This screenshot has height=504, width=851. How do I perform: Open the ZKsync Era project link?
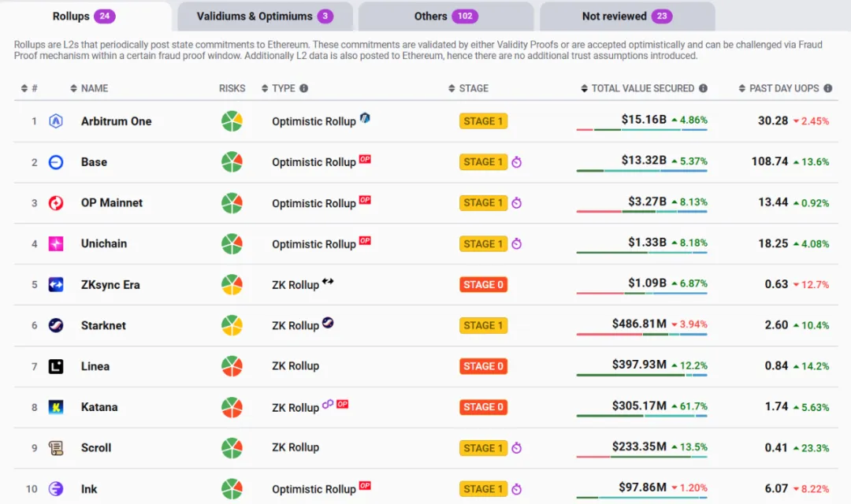pyautogui.click(x=110, y=285)
